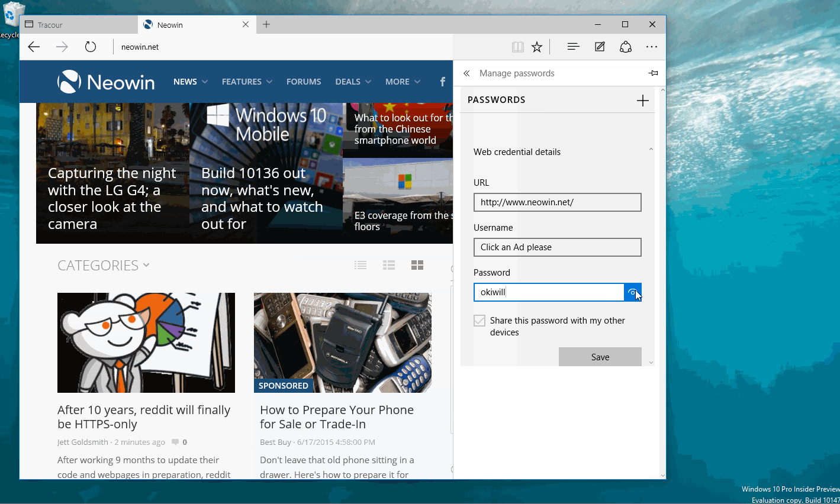Expand the CATEGORIES dropdown
Screen dimensions: 840x504
[103, 266]
